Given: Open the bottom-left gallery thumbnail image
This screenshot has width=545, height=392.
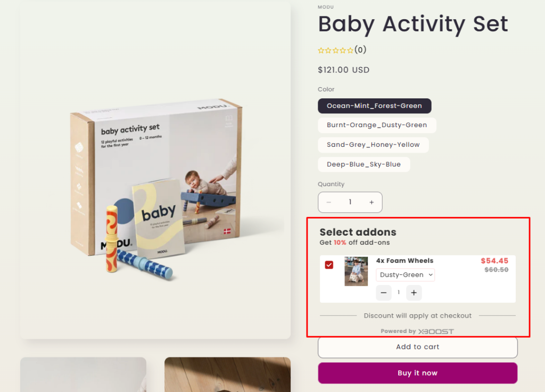Looking at the screenshot, I should 83,374.
